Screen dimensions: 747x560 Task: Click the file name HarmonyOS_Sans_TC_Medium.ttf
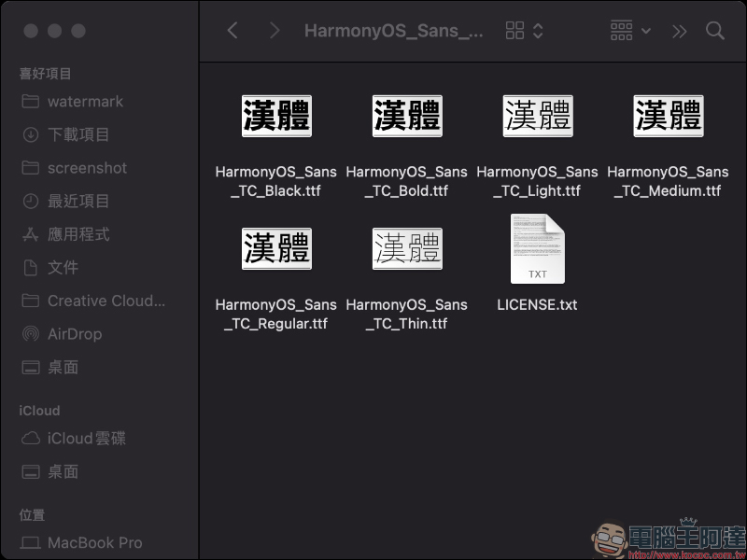point(668,181)
